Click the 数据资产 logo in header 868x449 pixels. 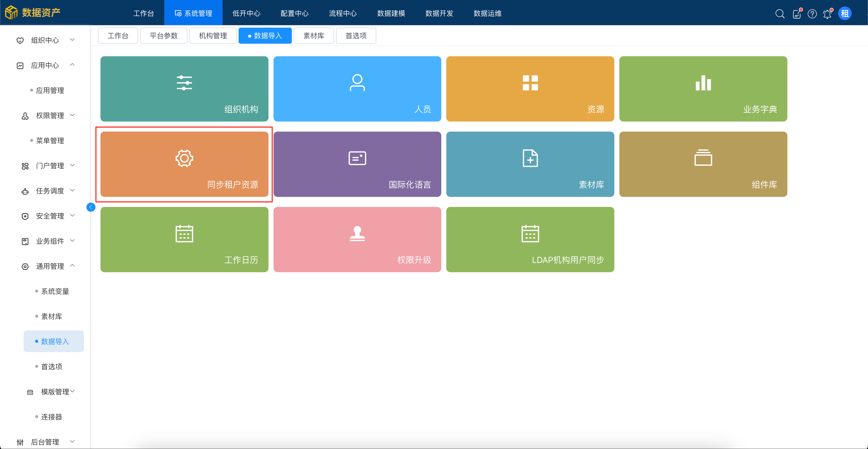point(32,13)
